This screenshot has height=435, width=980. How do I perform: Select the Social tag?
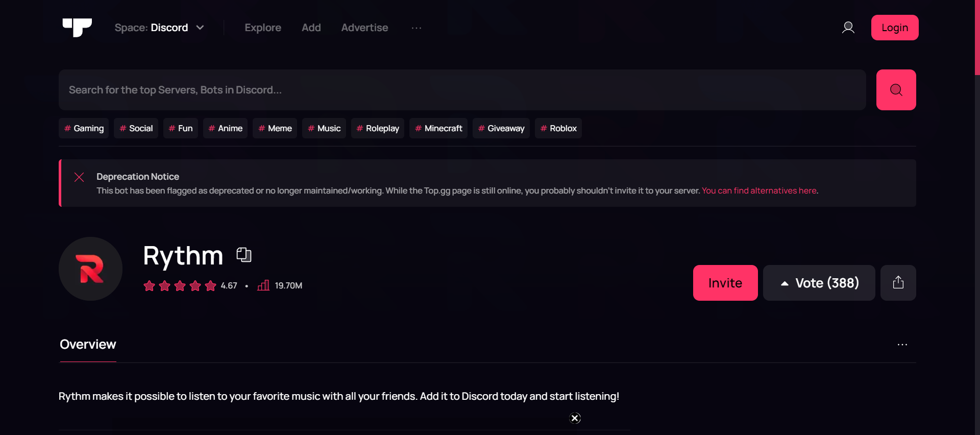tap(136, 128)
